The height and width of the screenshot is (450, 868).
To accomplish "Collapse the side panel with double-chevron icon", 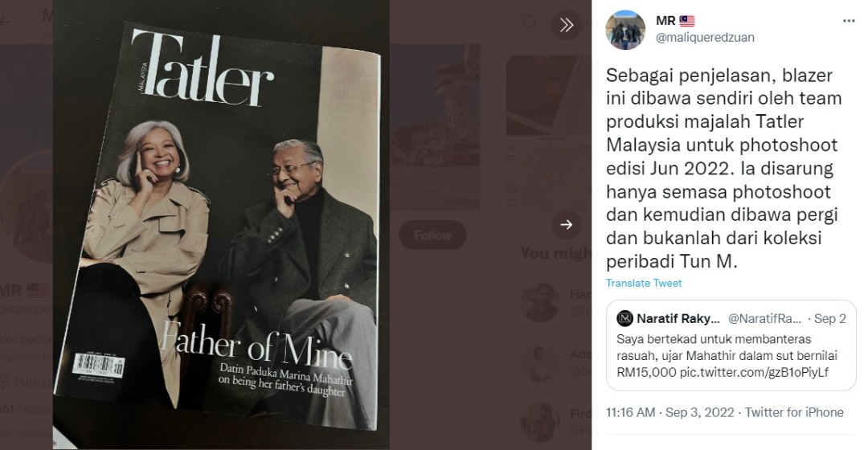I will [566, 24].
